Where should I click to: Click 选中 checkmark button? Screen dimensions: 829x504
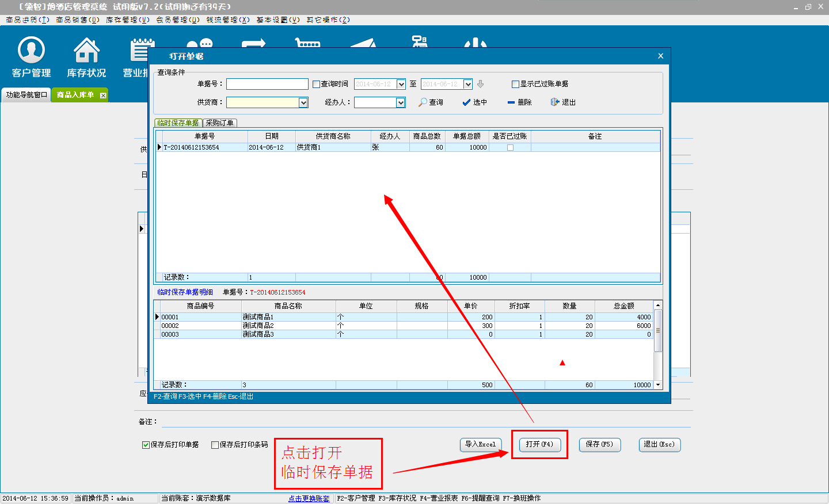474,102
